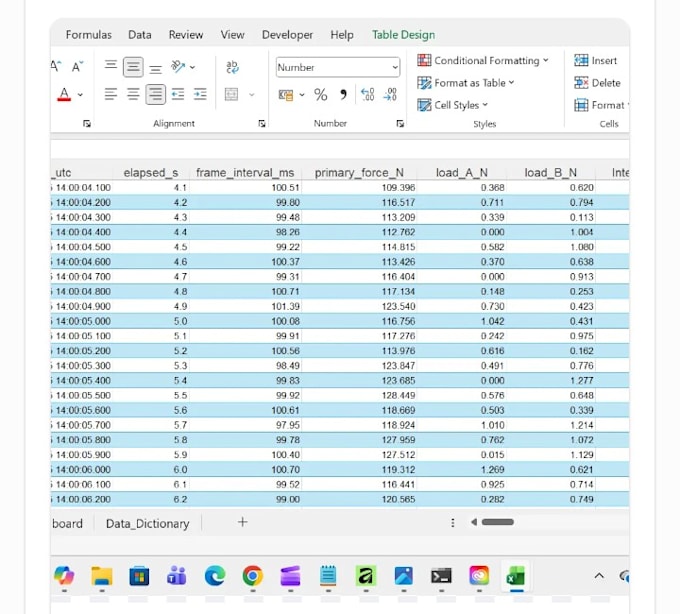680x614 pixels.
Task: Add a new sheet with the plus button
Action: pos(243,522)
